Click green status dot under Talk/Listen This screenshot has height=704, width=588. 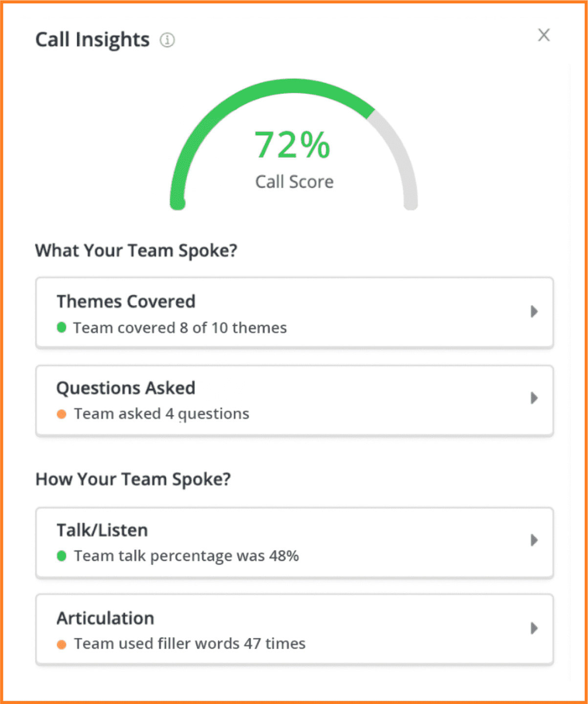tap(62, 556)
